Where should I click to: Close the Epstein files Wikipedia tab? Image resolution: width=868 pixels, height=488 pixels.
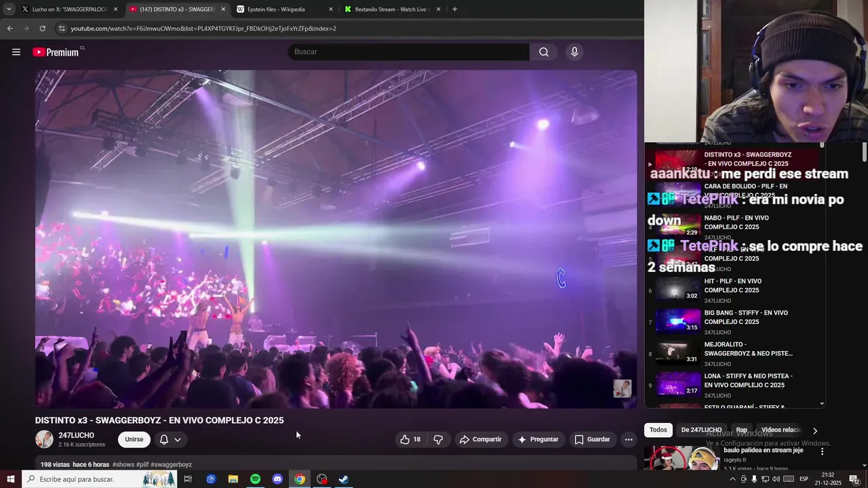pyautogui.click(x=331, y=9)
